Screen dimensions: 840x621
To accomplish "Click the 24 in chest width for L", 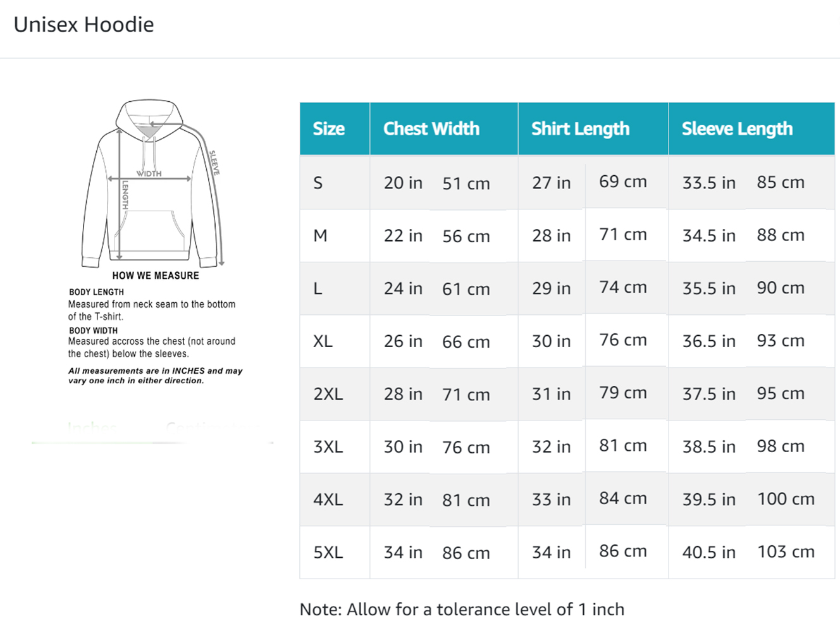I will point(403,289).
